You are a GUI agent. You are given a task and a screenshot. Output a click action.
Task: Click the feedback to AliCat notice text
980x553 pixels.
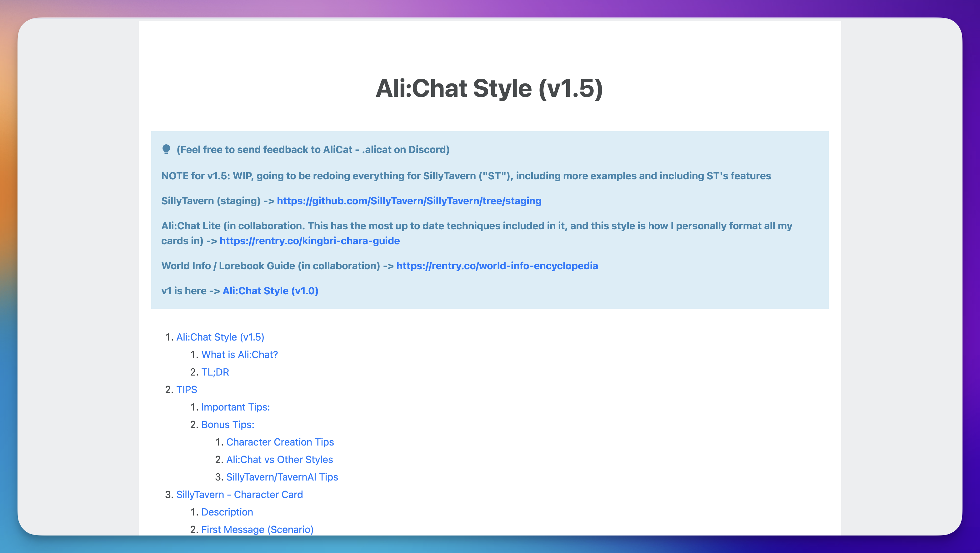[313, 149]
